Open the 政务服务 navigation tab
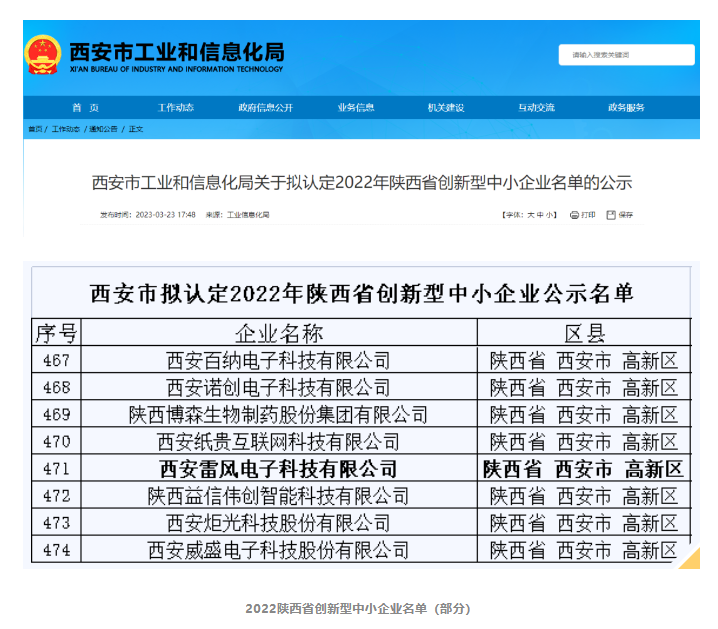The height and width of the screenshot is (629, 718). click(626, 108)
